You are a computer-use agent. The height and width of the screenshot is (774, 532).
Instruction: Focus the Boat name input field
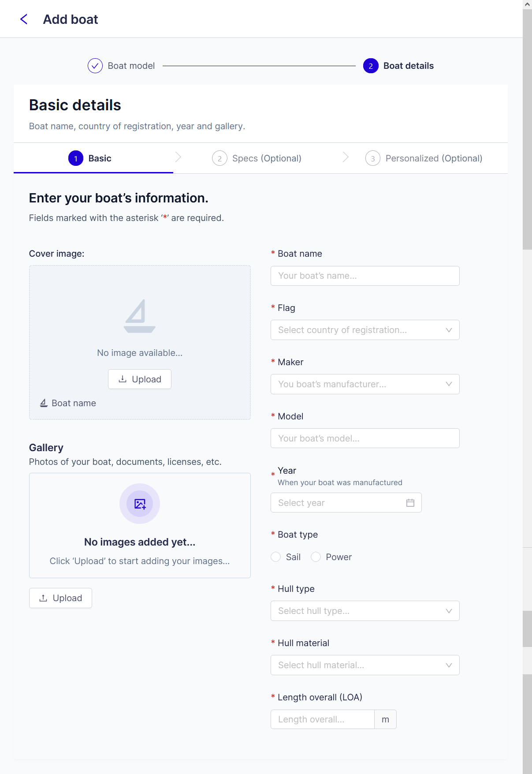[365, 276]
